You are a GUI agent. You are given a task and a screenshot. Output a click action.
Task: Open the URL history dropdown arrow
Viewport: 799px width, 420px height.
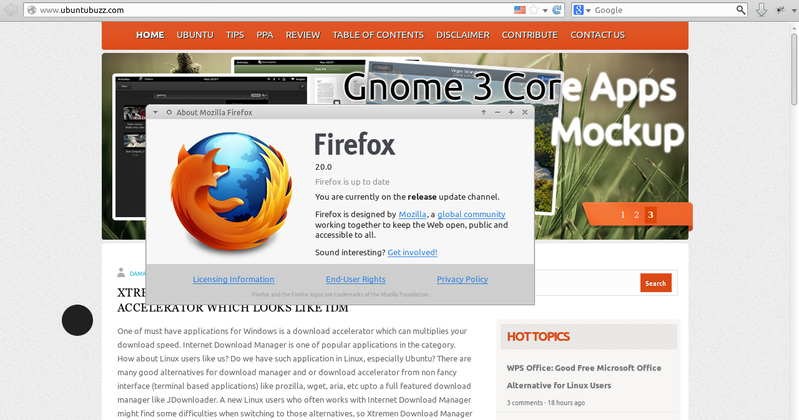545,10
